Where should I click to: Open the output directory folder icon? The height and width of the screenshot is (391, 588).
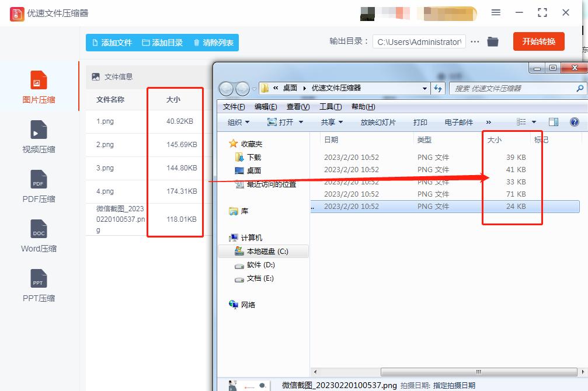(x=492, y=41)
